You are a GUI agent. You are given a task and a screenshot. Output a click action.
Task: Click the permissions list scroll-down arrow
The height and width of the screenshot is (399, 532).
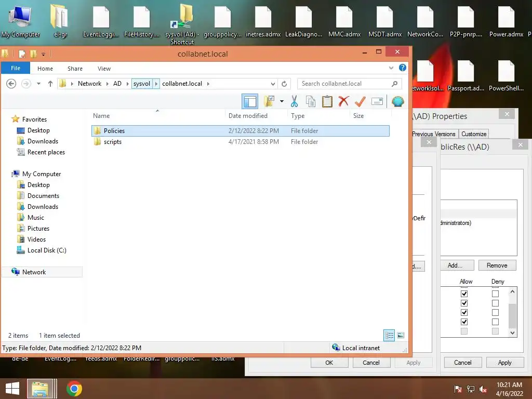512,333
